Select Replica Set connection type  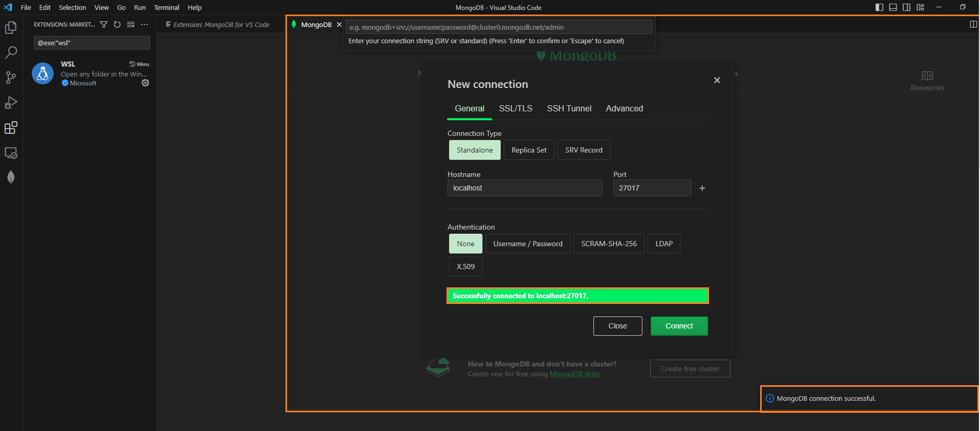point(529,150)
